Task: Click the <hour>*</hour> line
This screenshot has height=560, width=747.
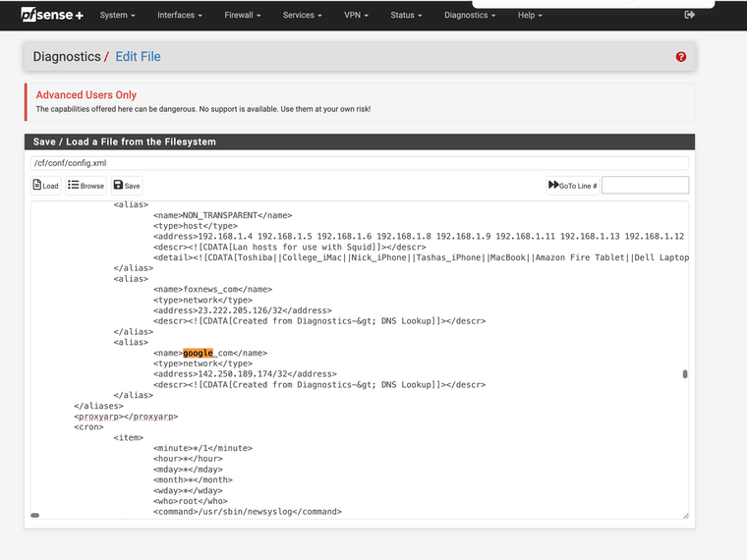Action: [188, 459]
